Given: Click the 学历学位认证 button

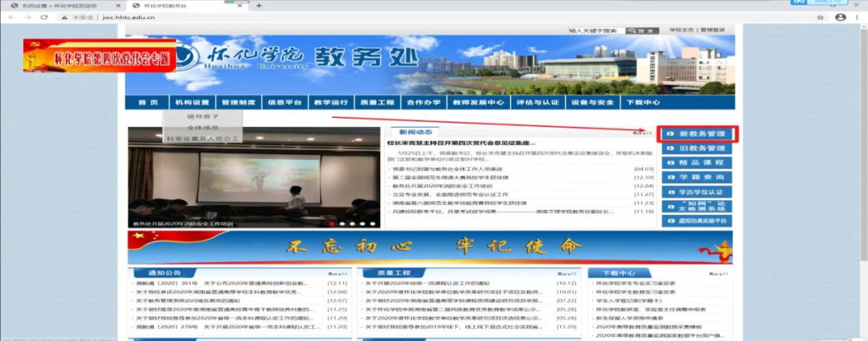Looking at the screenshot, I should pyautogui.click(x=697, y=192).
